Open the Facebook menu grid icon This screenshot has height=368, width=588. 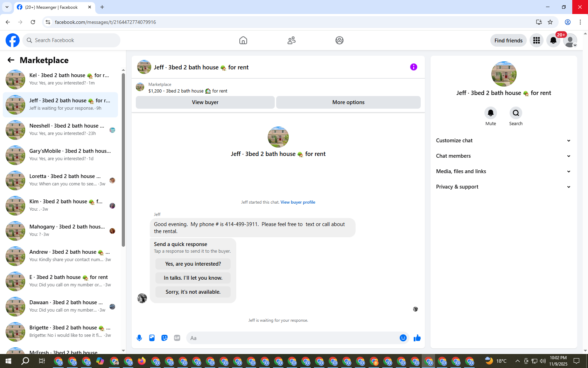(537, 40)
